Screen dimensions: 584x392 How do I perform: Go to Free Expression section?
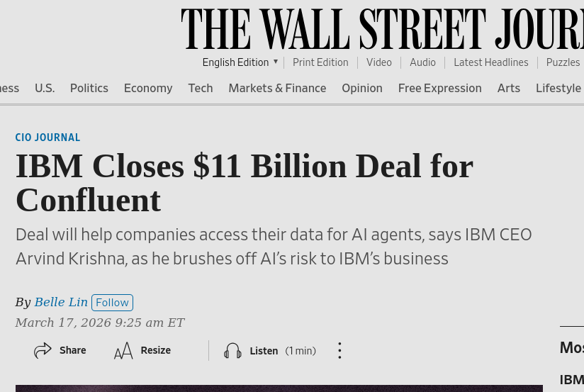click(439, 88)
